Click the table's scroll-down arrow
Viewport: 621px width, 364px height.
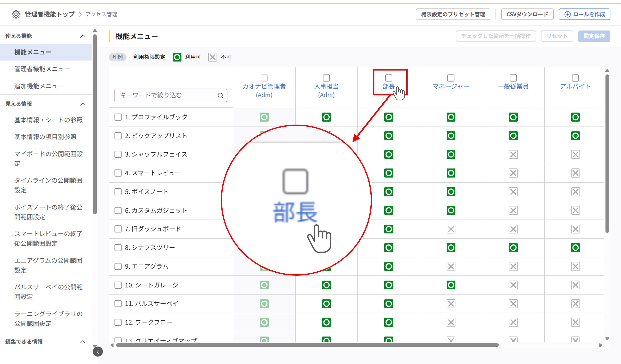coord(607,339)
